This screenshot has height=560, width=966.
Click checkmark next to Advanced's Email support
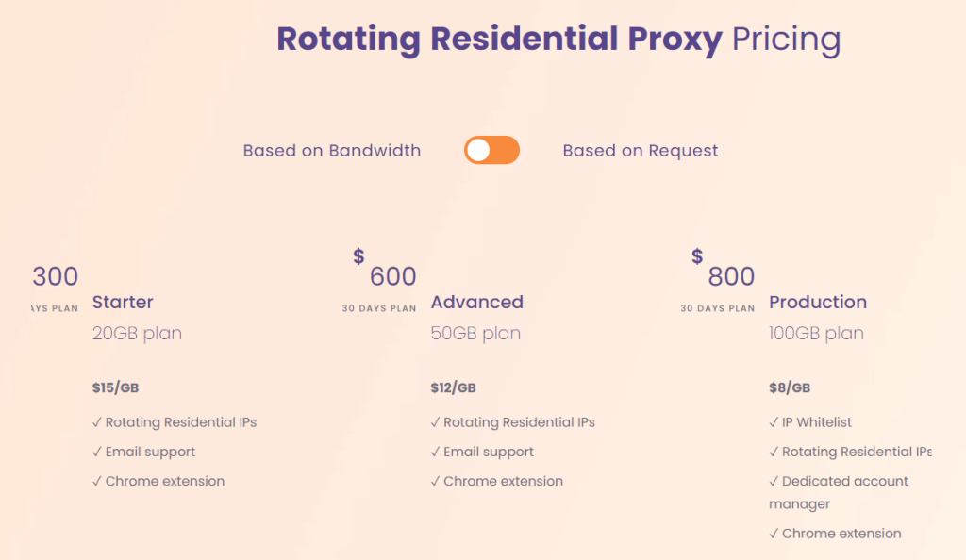(435, 453)
